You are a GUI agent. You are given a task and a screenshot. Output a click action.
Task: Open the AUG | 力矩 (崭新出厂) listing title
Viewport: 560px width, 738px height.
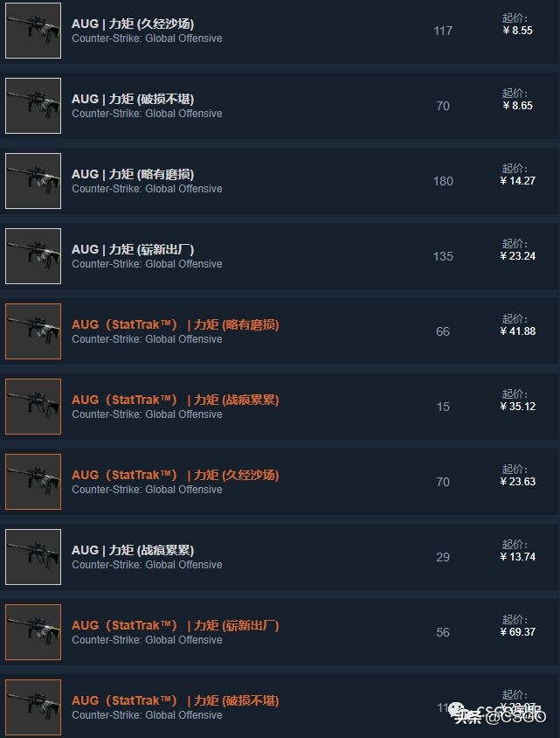pyautogui.click(x=133, y=249)
